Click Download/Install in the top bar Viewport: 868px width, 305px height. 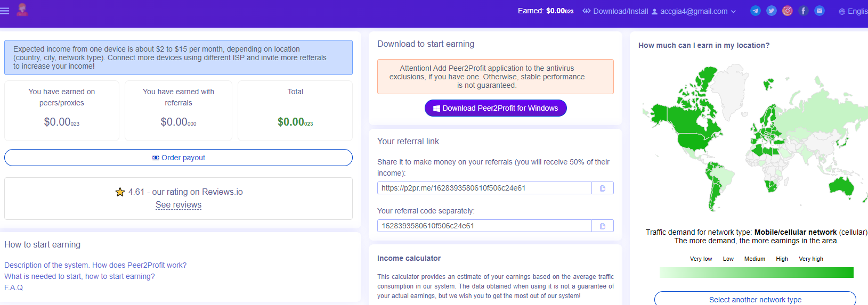point(615,11)
